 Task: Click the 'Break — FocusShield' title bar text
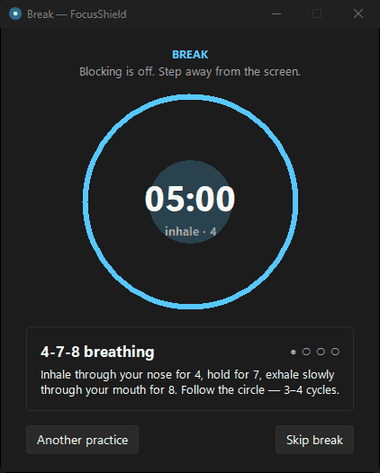coord(77,14)
